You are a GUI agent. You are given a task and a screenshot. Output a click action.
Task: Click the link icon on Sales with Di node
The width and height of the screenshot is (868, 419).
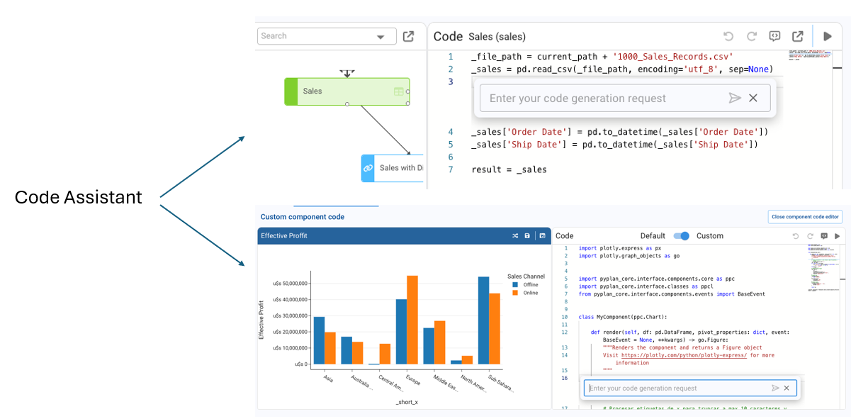click(368, 168)
